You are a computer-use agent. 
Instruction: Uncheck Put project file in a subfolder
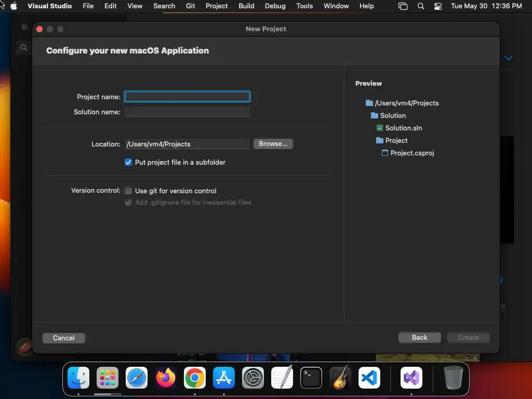[x=128, y=162]
